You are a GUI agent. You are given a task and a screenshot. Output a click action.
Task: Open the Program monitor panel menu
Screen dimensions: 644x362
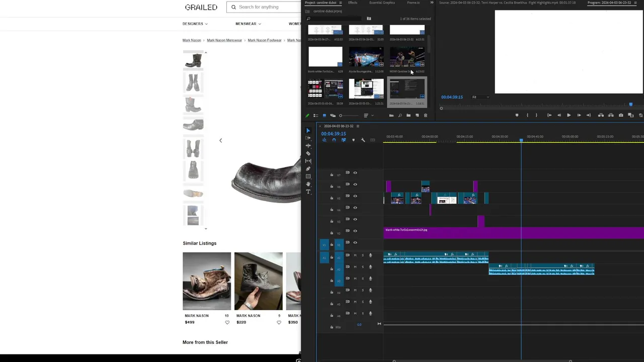point(635,3)
